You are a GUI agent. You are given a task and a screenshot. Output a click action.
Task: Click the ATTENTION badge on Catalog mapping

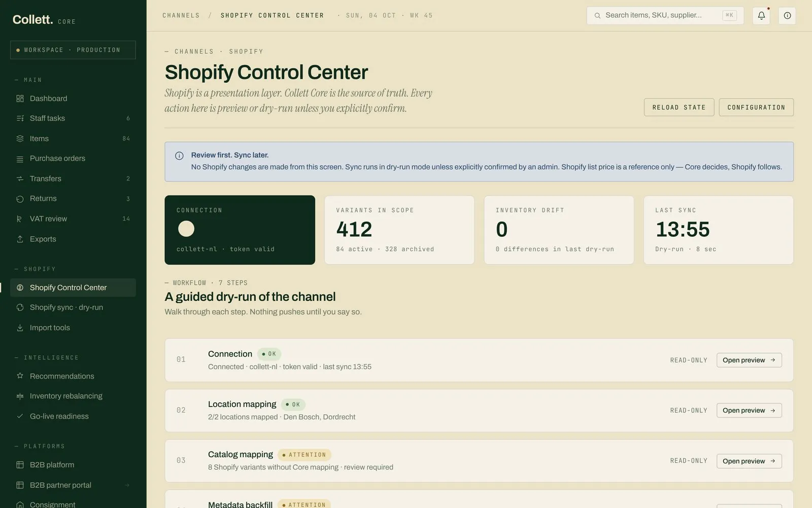(304, 455)
